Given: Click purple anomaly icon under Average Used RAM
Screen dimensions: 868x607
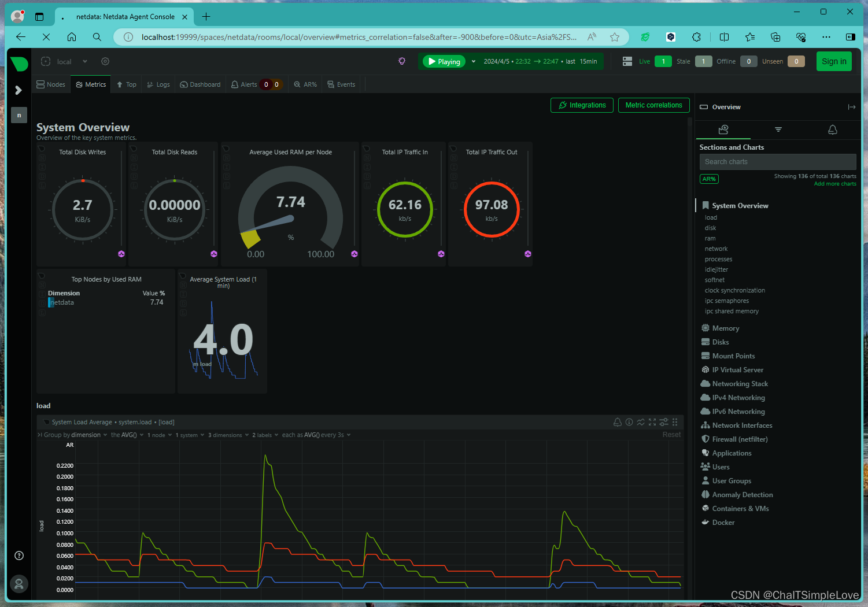Looking at the screenshot, I should (x=354, y=254).
